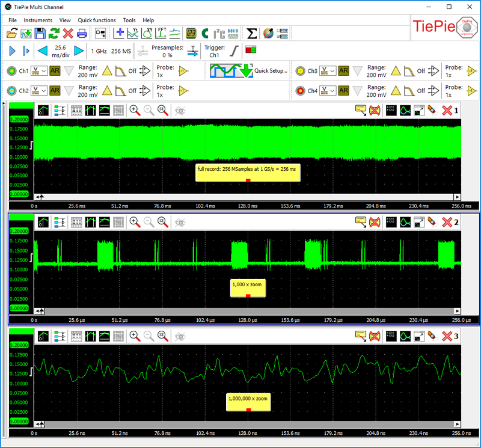Open the I²C analyzer
This screenshot has width=481, height=448.
[x=218, y=34]
